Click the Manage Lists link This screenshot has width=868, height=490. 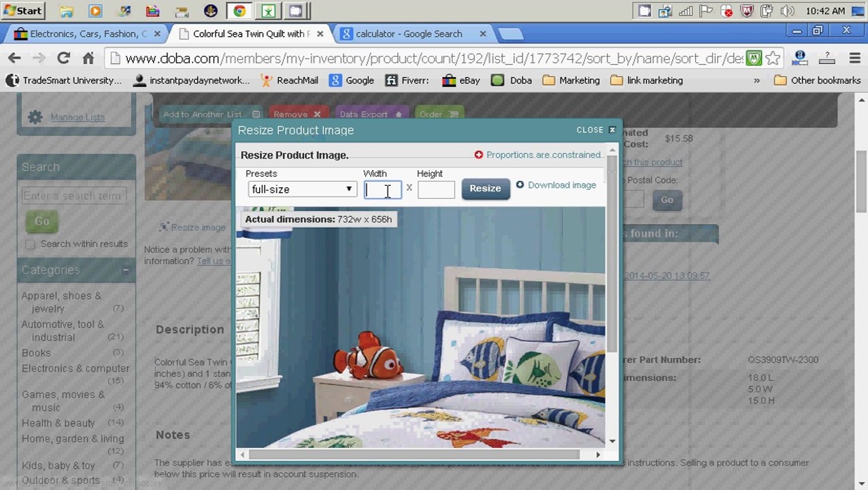tap(78, 117)
